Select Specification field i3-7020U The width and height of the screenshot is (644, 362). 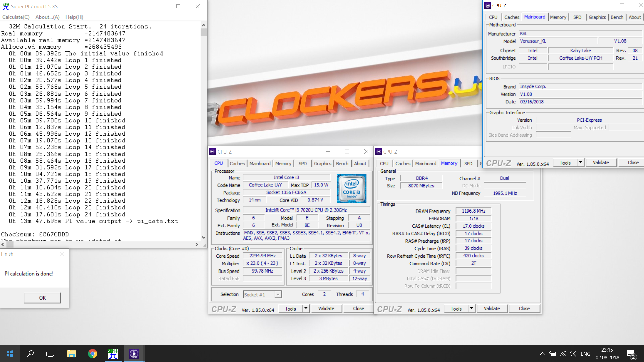pyautogui.click(x=306, y=210)
